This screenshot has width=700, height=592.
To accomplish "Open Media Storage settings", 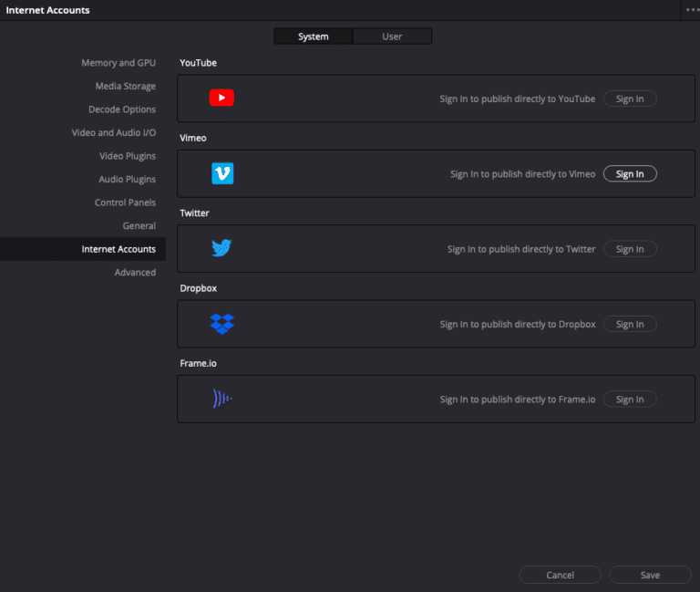I will click(126, 87).
